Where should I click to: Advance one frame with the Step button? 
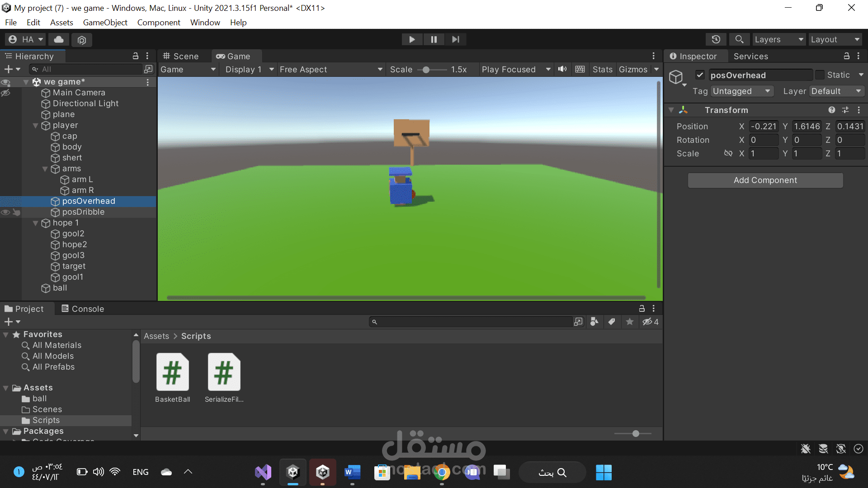tap(456, 39)
